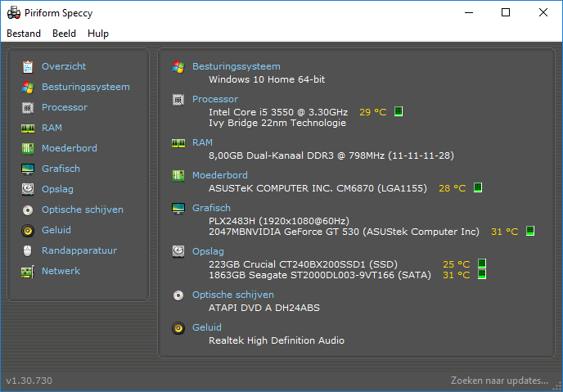This screenshot has height=392, width=563.
Task: Click the NVIDIA GeForce GT 530 line
Action: pyautogui.click(x=344, y=232)
